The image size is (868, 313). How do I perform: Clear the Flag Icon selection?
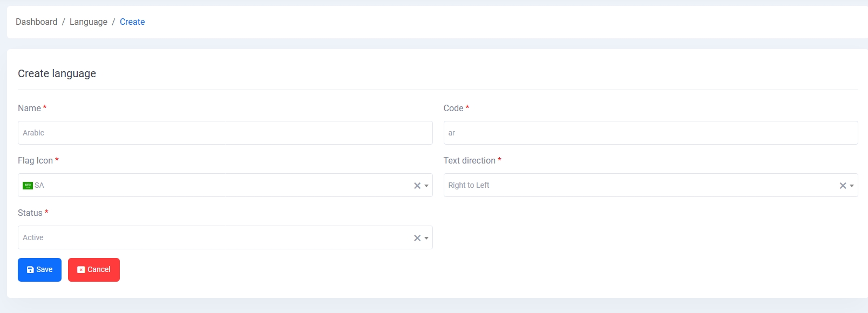[417, 186]
